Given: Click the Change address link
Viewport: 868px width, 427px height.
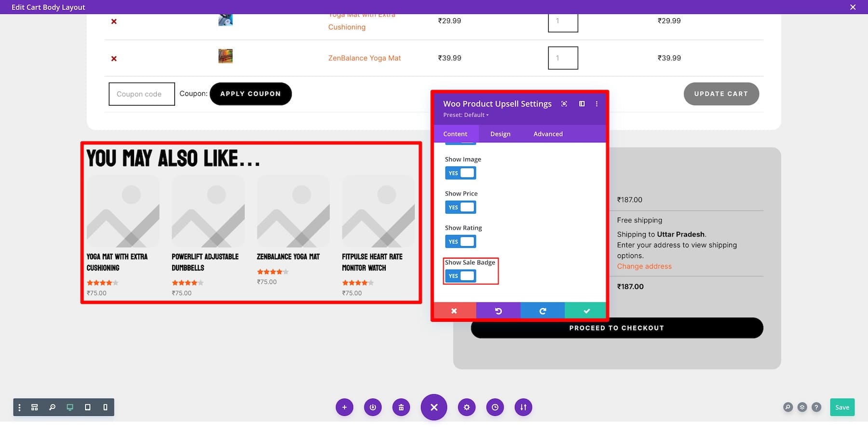Looking at the screenshot, I should pos(644,266).
